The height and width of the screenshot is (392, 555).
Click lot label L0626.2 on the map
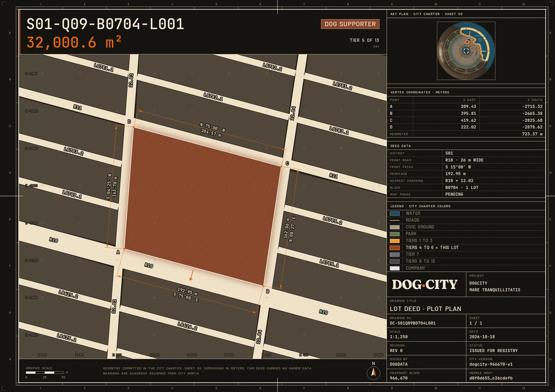click(187, 326)
